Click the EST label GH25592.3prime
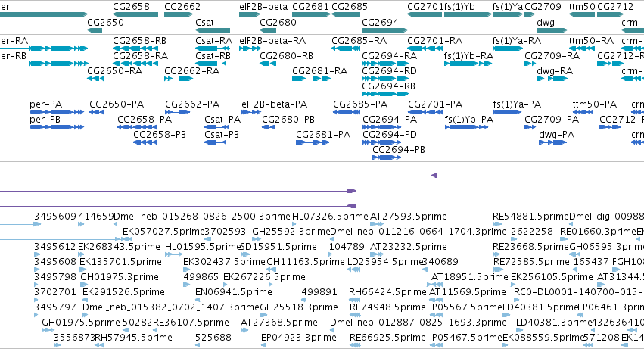The image size is (644, 349). [x=291, y=232]
